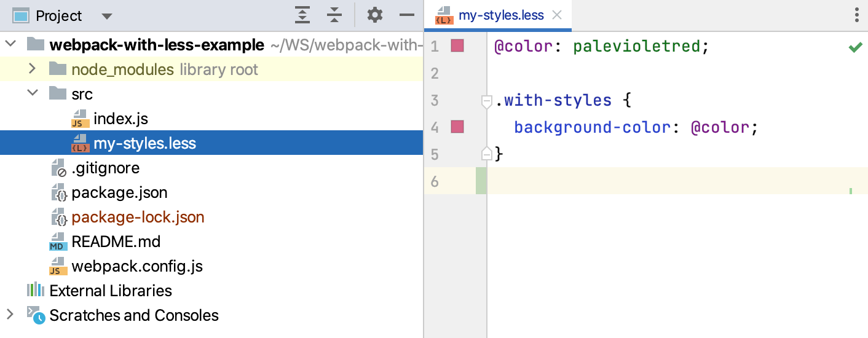Collapse the .with-styles block fold marker
Image resolution: width=868 pixels, height=338 pixels.
click(486, 101)
